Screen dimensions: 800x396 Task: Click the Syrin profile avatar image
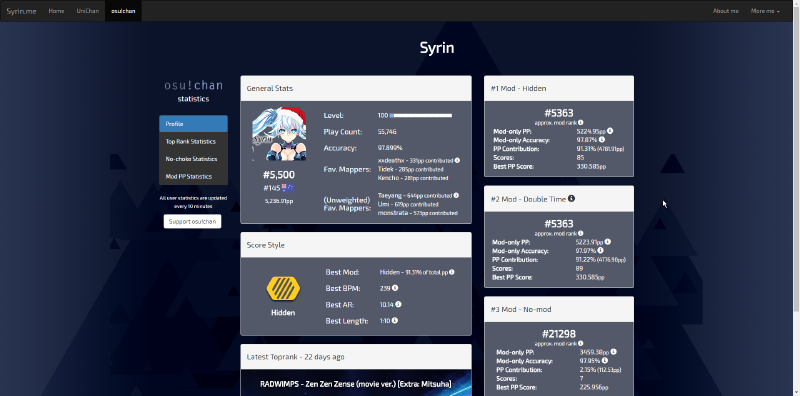pyautogui.click(x=279, y=135)
